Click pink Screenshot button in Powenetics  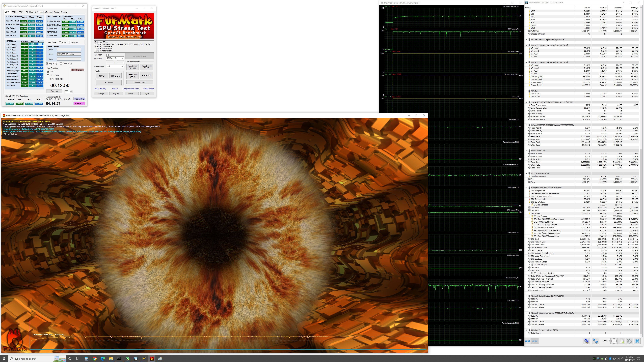79,103
